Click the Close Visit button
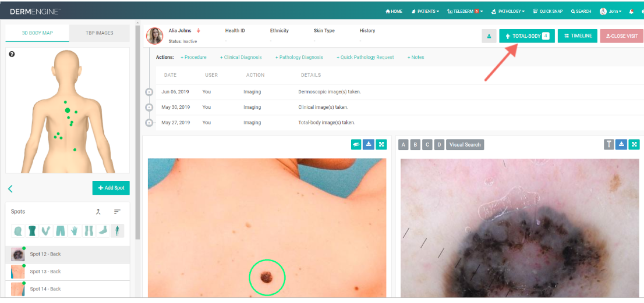Screen dimensions: 644x303 pyautogui.click(x=621, y=36)
